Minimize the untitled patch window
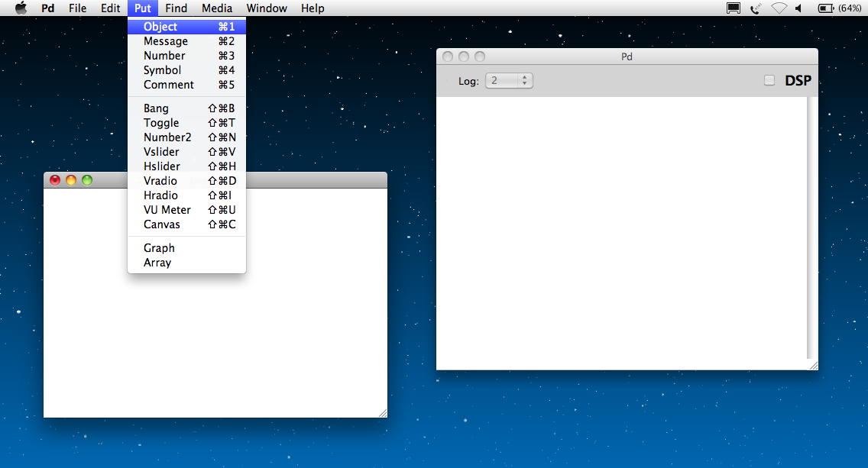The height and width of the screenshot is (468, 868). coord(71,180)
